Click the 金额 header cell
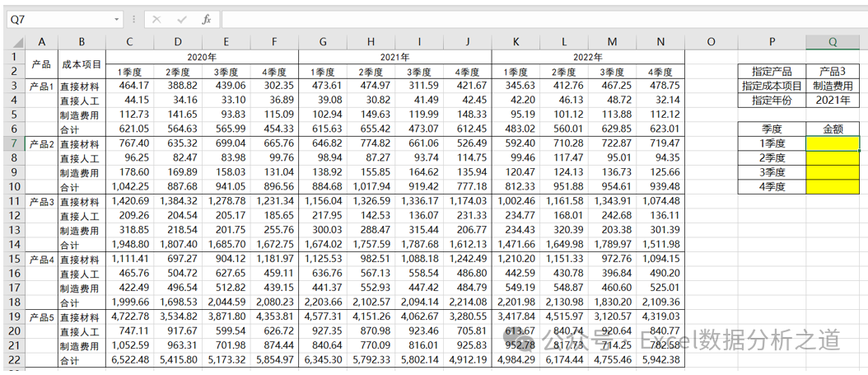The image size is (868, 375). (x=833, y=129)
